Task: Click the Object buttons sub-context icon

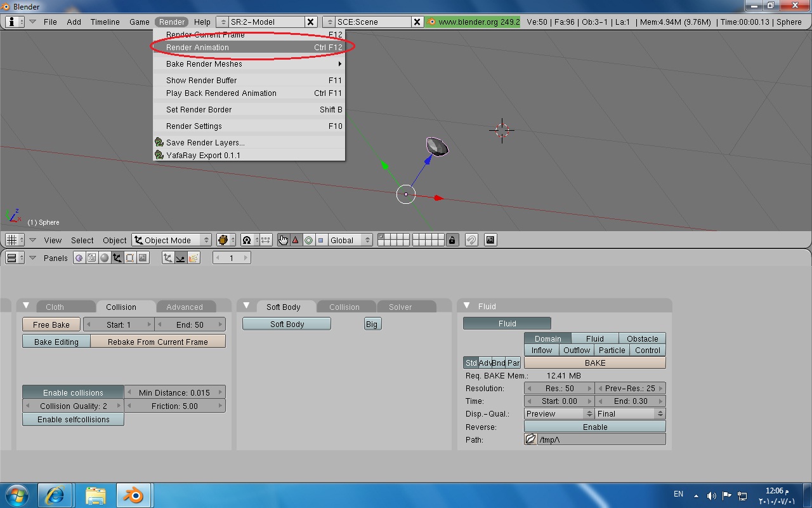Action: (x=168, y=258)
